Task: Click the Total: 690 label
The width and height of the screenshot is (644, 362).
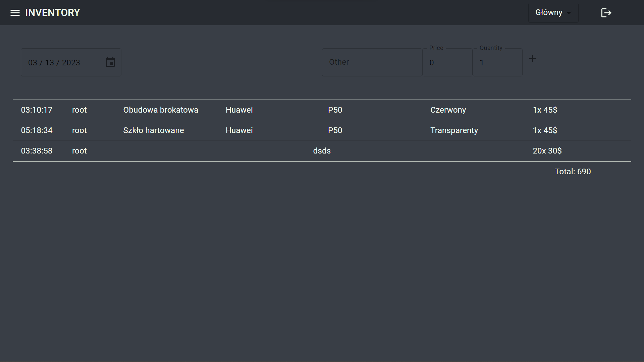Action: click(x=573, y=172)
